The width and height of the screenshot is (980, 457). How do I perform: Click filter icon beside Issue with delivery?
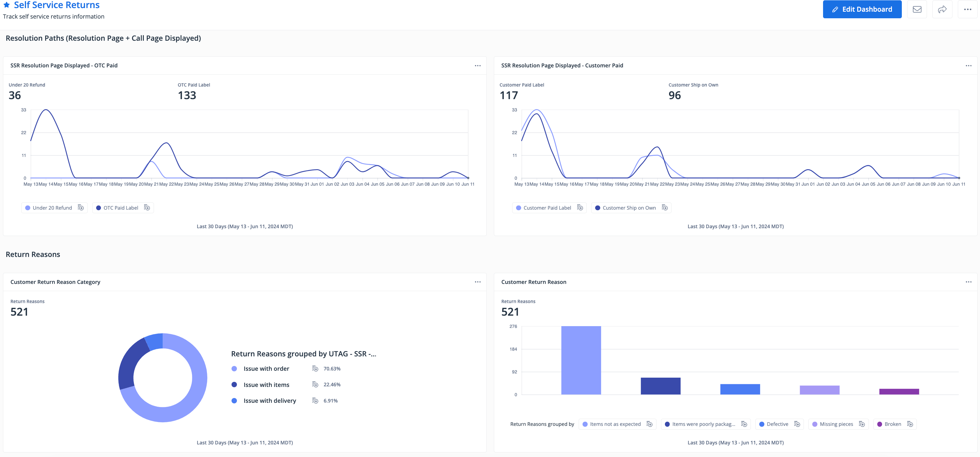[315, 401]
